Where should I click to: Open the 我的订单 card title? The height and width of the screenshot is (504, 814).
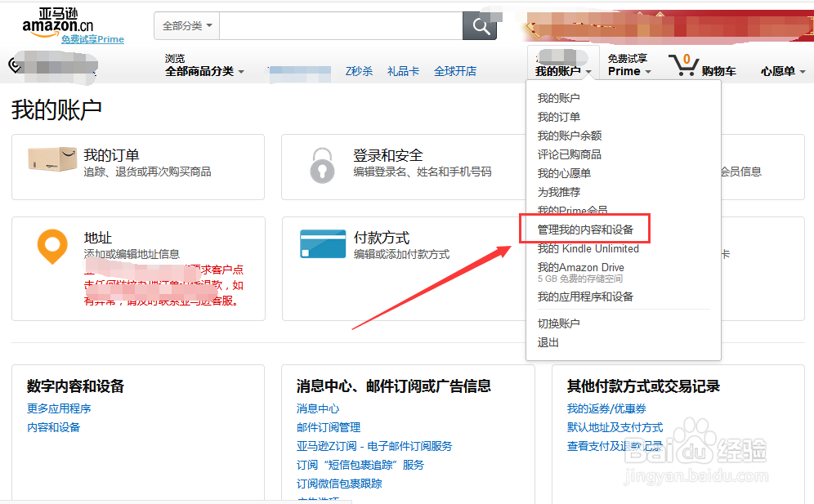pyautogui.click(x=112, y=155)
